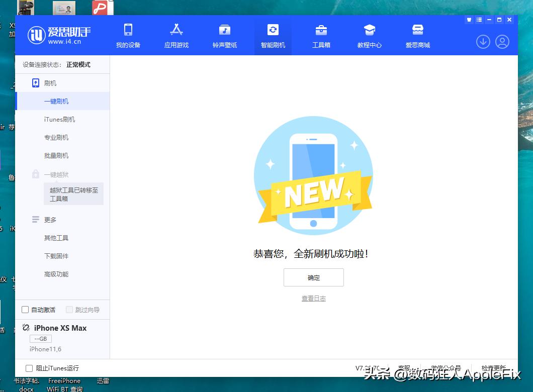
Task: Click the --GB capacity field for iPhone XS Max
Action: 40,339
